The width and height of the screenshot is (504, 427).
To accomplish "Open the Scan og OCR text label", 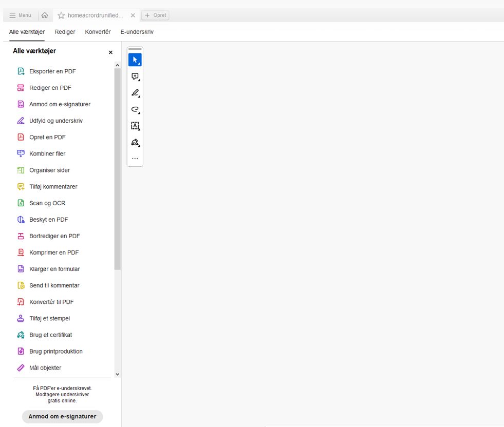I will [x=47, y=203].
